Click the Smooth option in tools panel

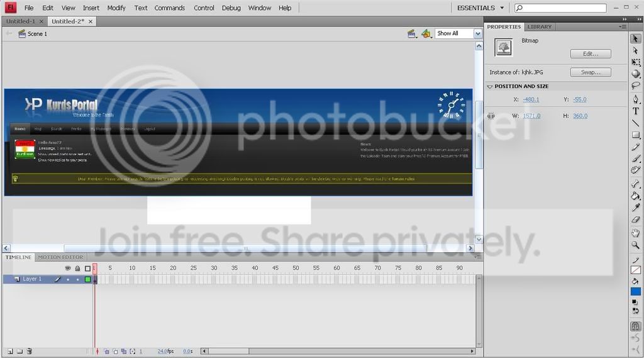pos(635,338)
